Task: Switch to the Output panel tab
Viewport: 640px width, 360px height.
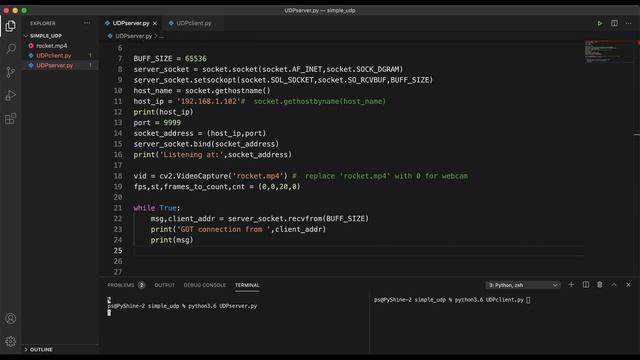Action: 164,285
